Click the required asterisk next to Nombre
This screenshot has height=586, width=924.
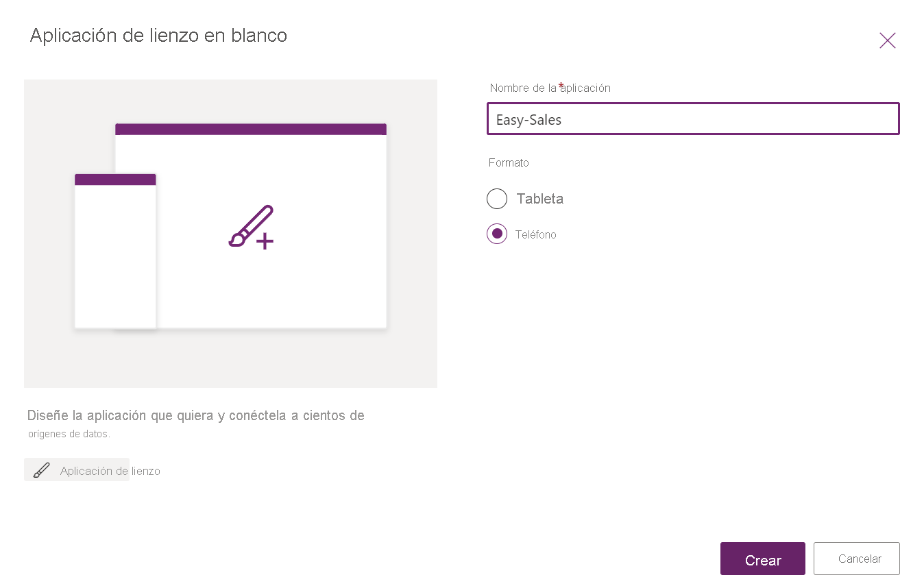click(560, 84)
